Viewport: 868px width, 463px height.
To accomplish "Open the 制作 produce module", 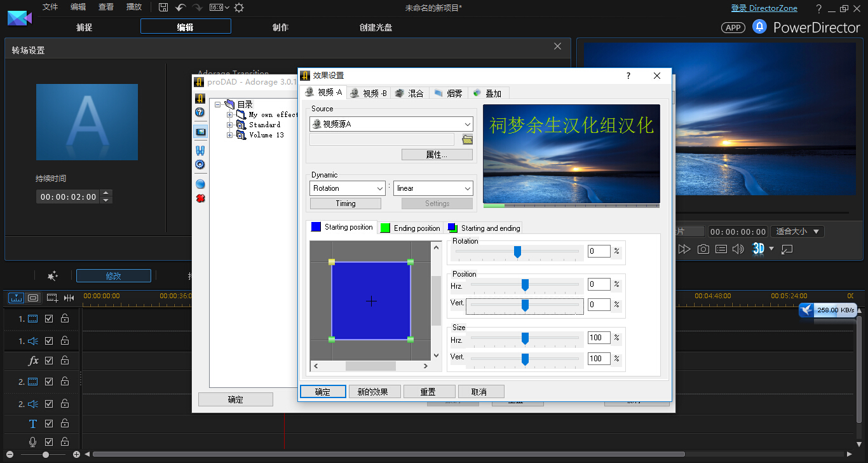I will click(280, 27).
